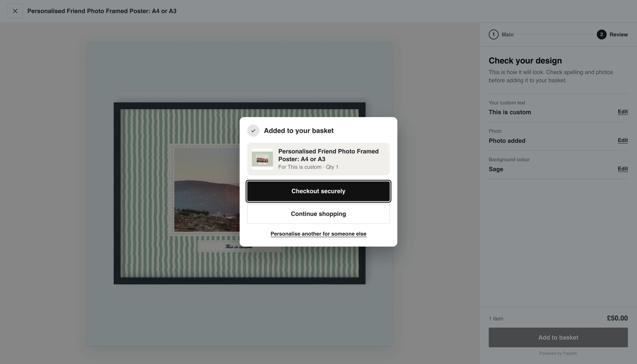
Task: Click the 'Background colour' label
Action: (x=509, y=160)
